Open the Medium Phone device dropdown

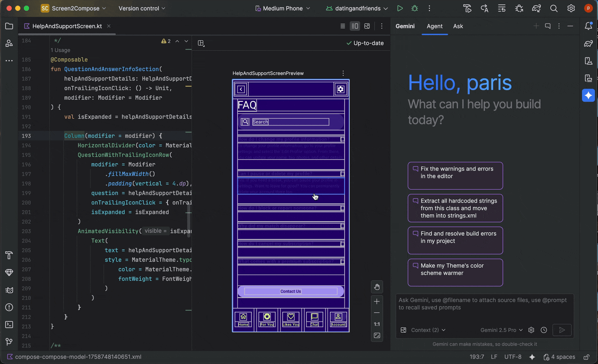pyautogui.click(x=282, y=8)
